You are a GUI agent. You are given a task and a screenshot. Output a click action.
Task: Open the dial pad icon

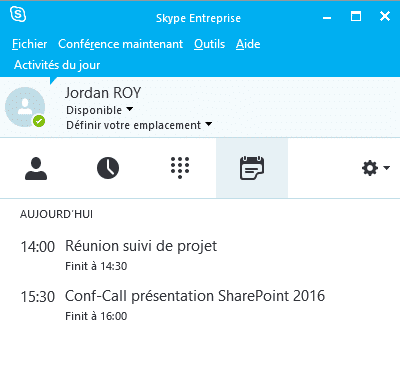click(x=180, y=167)
